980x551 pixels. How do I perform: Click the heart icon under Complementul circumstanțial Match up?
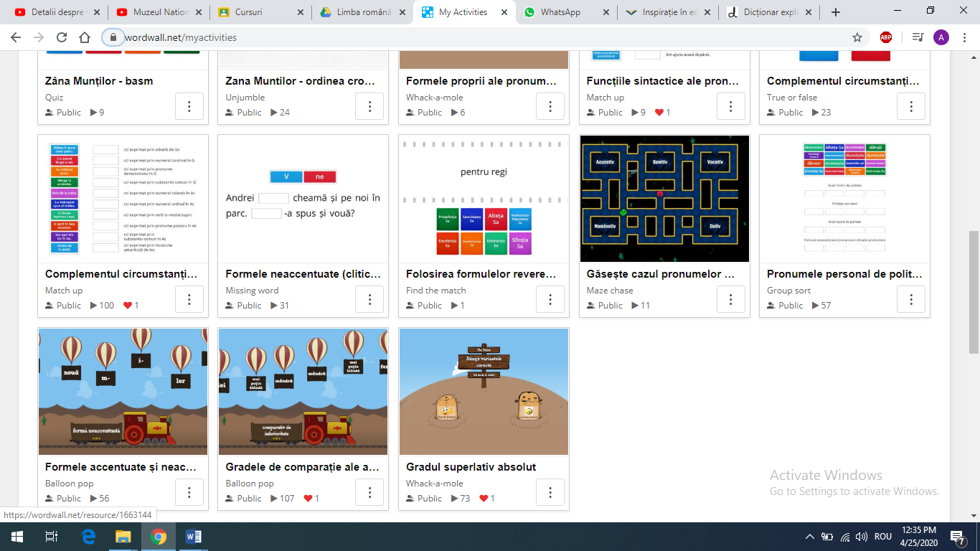(127, 306)
